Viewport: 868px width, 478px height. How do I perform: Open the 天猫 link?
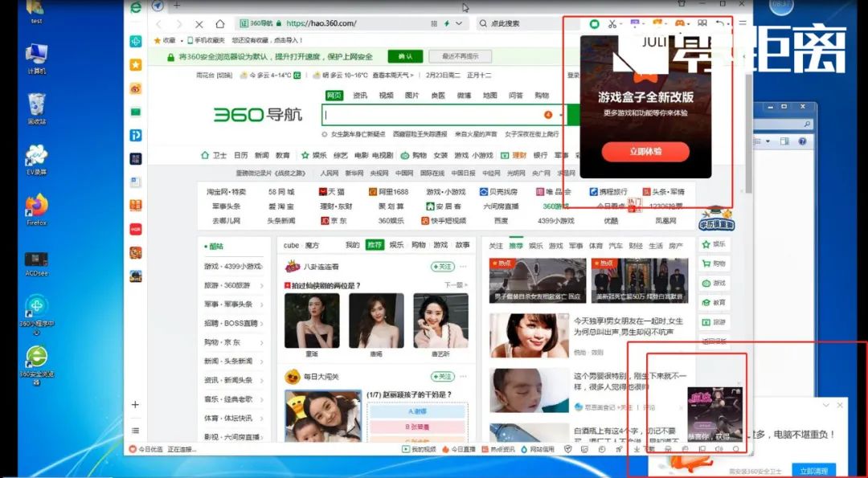tap(331, 191)
